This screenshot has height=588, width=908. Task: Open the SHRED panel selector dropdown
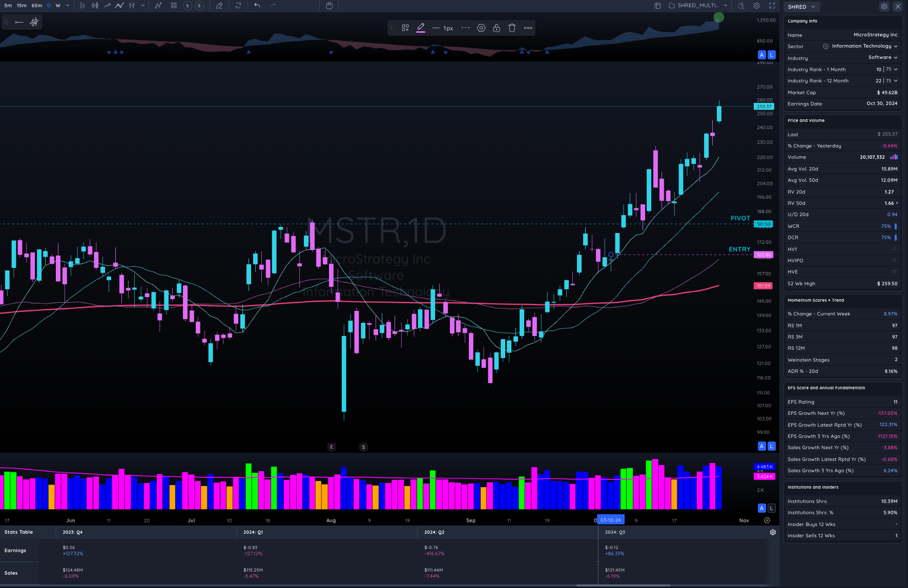[x=801, y=7]
